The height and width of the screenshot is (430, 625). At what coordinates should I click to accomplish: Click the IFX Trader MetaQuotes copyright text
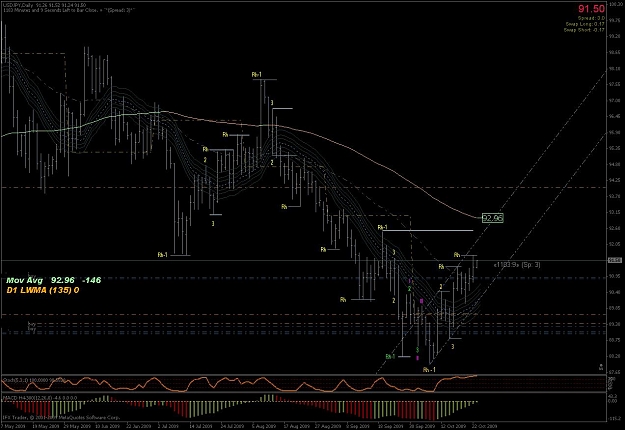[x=61, y=418]
